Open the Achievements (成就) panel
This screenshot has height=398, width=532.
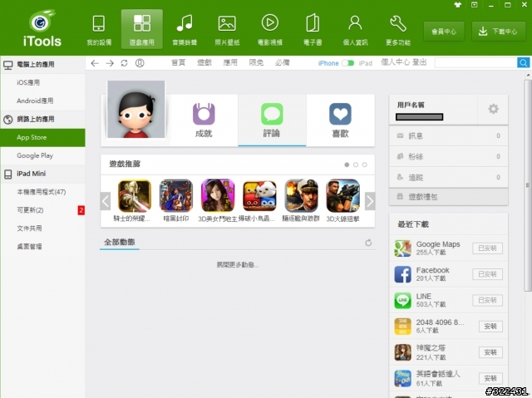tap(204, 120)
